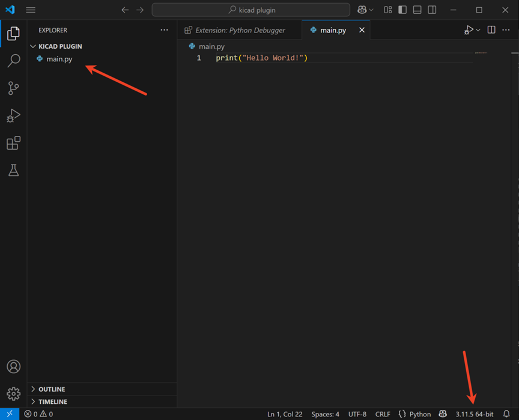Click the kicad plugin command center search
The height and width of the screenshot is (420, 519).
pyautogui.click(x=251, y=10)
